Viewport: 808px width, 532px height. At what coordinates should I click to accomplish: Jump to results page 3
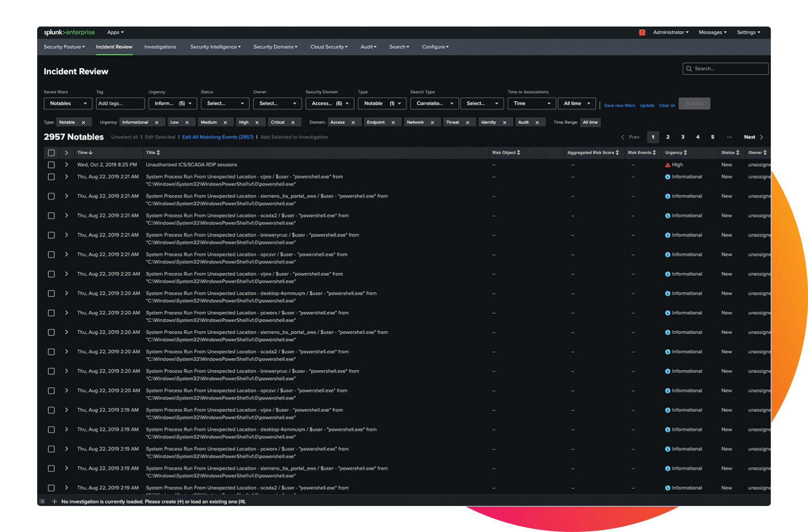tap(683, 137)
